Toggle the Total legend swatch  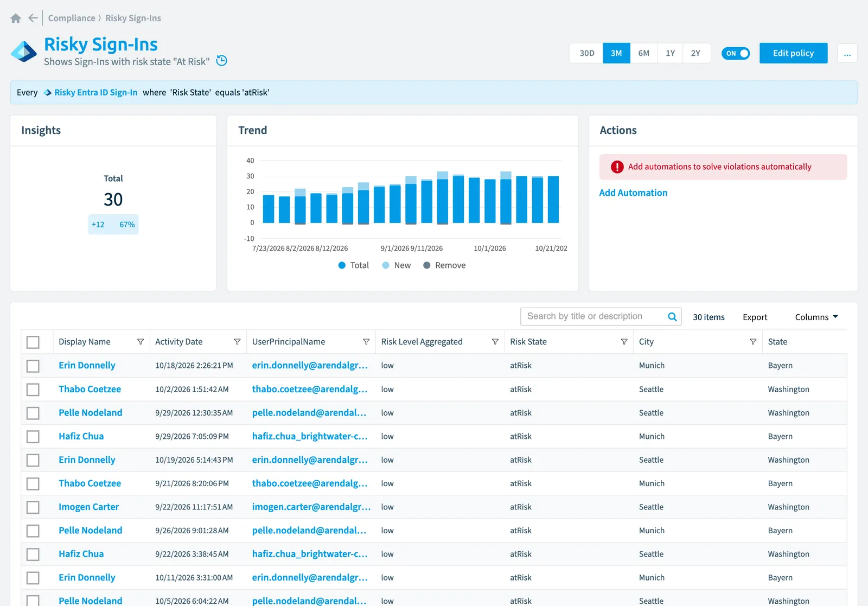click(x=342, y=265)
